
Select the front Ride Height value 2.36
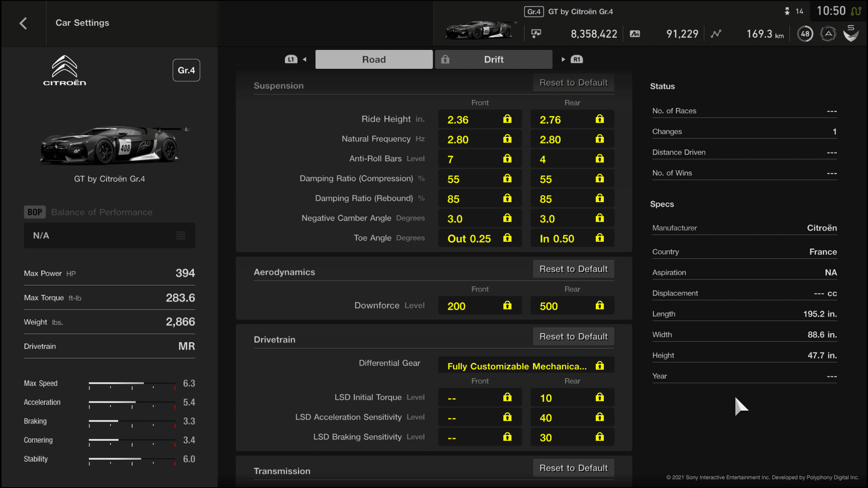(480, 119)
